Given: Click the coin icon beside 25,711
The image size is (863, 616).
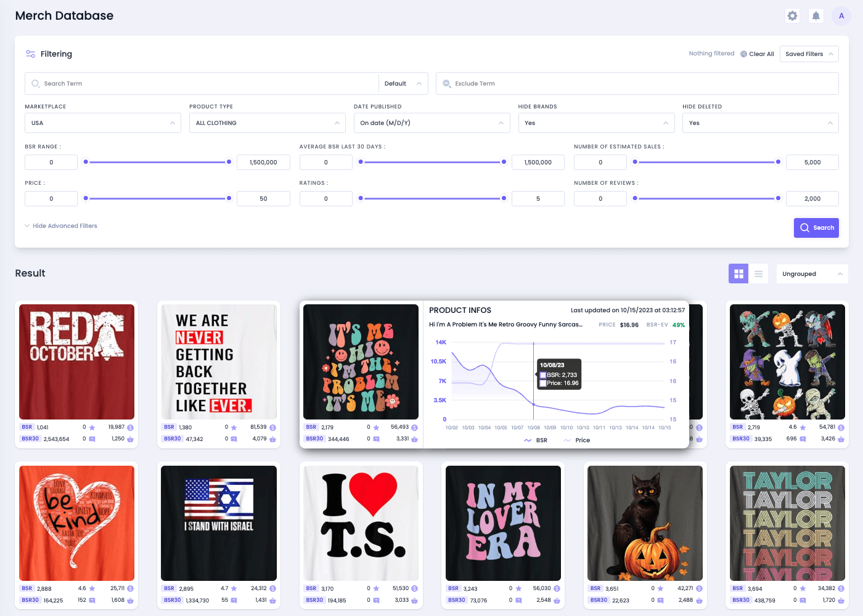Looking at the screenshot, I should pos(131,589).
